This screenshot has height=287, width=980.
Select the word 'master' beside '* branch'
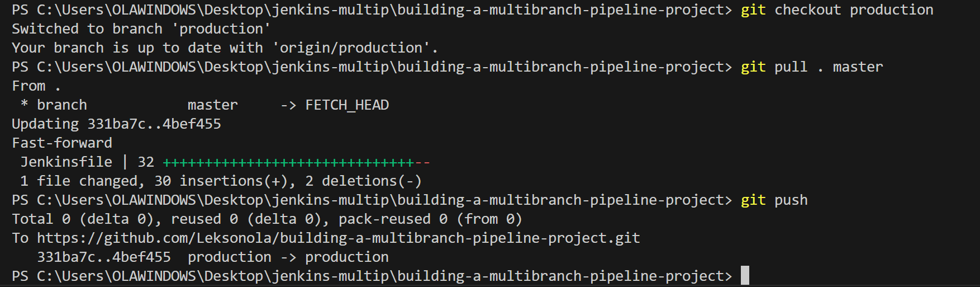pos(213,105)
